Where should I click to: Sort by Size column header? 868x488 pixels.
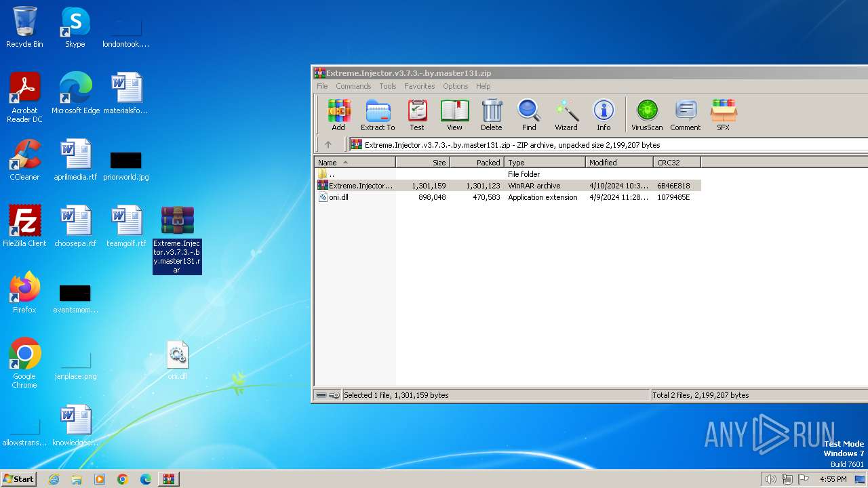point(423,162)
